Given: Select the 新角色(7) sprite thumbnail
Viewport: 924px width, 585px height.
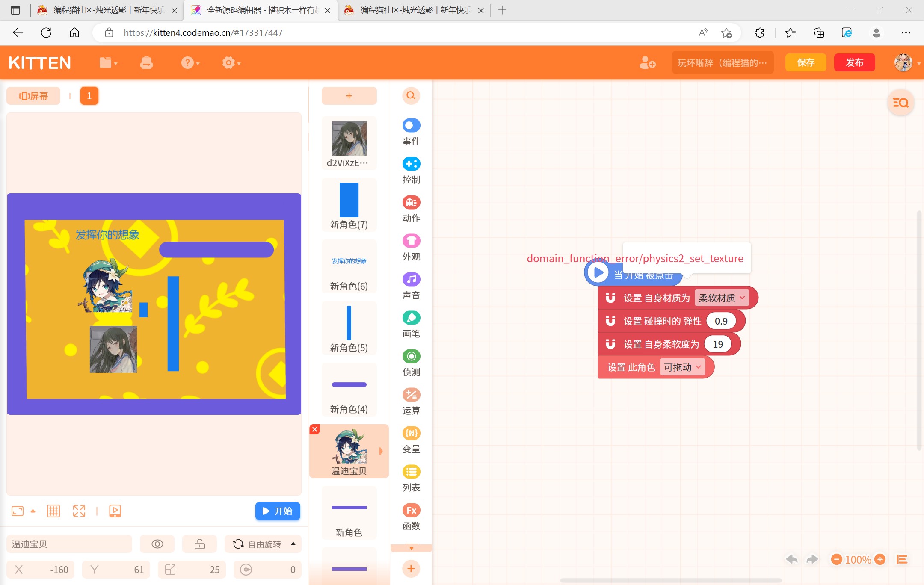Looking at the screenshot, I should pyautogui.click(x=349, y=205).
